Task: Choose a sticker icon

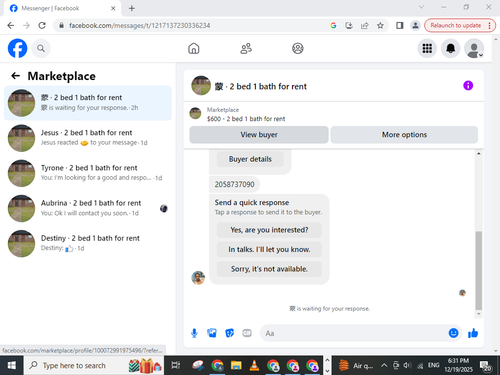Action: 229,333
